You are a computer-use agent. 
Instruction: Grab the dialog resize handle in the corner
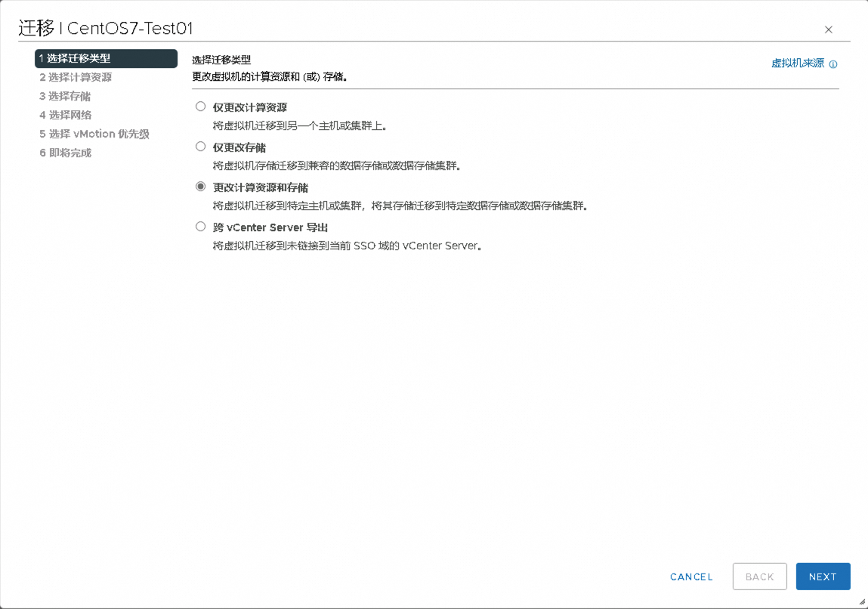click(862, 602)
